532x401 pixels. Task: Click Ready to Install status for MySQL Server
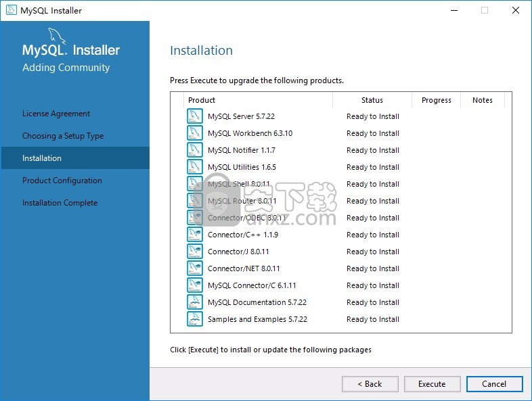pyautogui.click(x=373, y=116)
